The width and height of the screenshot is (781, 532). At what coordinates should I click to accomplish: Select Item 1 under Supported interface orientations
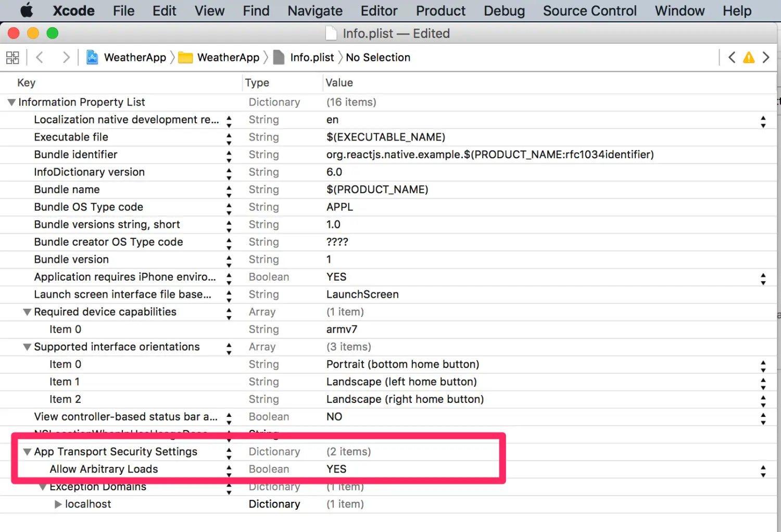point(65,382)
